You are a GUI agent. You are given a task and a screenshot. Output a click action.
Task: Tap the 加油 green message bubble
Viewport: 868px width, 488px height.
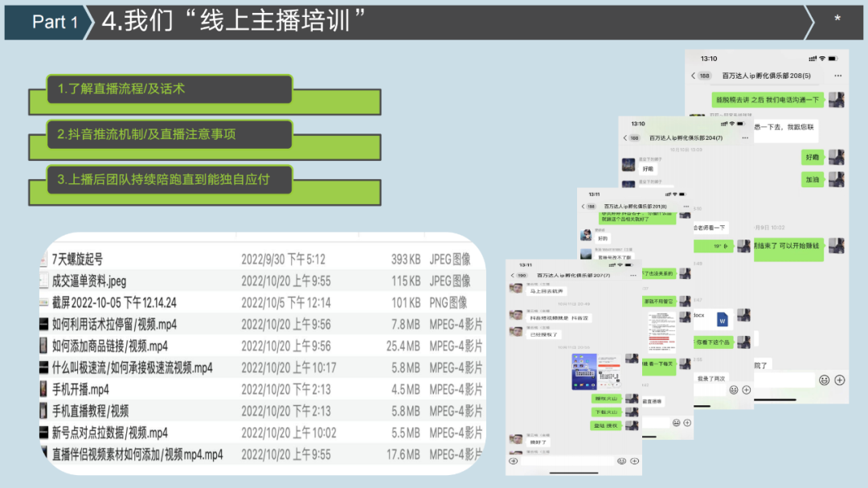click(x=813, y=179)
